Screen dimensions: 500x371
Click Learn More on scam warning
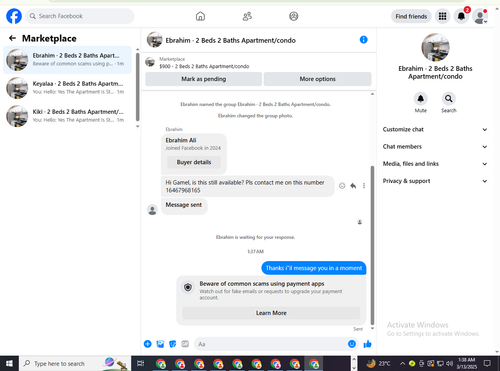tap(271, 313)
